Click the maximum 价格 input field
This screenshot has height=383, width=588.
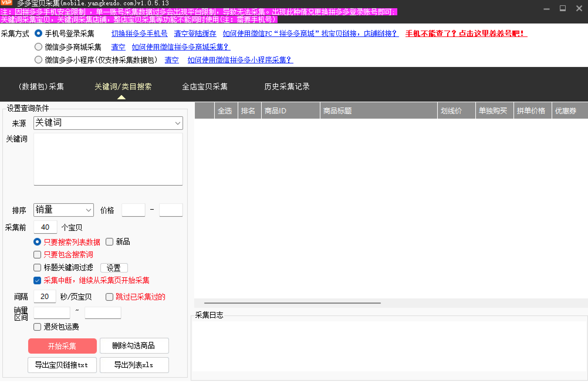click(x=171, y=210)
